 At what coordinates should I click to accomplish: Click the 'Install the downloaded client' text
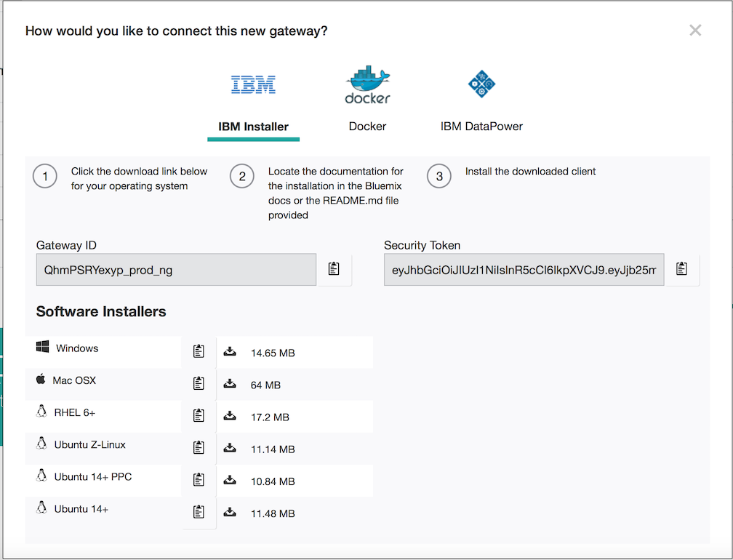pos(530,172)
